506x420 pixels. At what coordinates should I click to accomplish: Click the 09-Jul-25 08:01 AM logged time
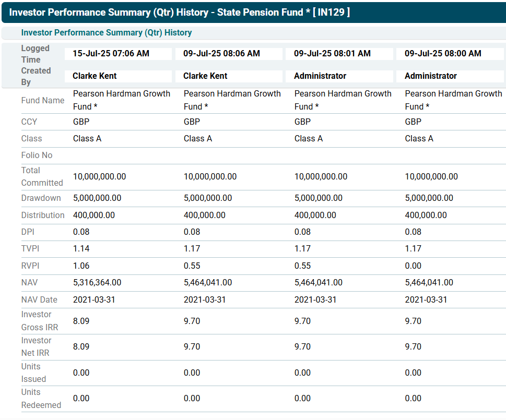(332, 53)
